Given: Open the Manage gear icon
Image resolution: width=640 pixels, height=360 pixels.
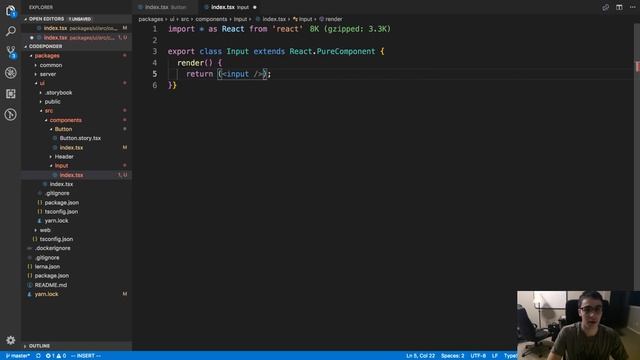Looking at the screenshot, I should coord(11,340).
